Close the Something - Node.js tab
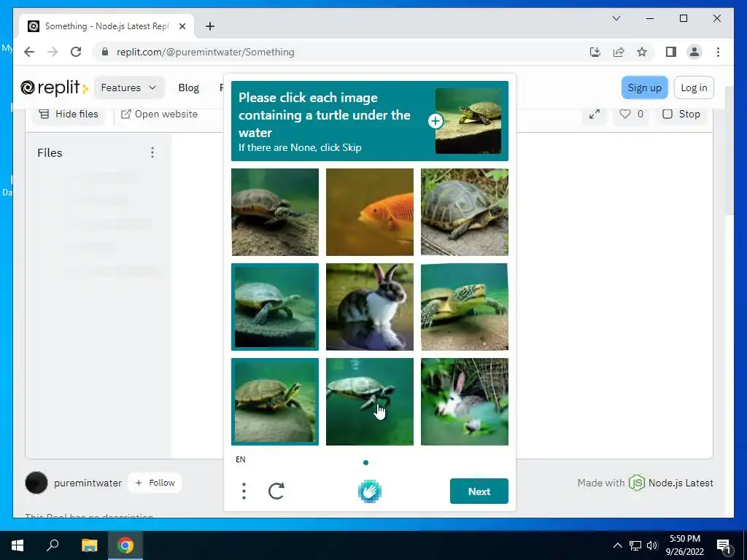Viewport: 747px width, 560px height. coord(182,26)
